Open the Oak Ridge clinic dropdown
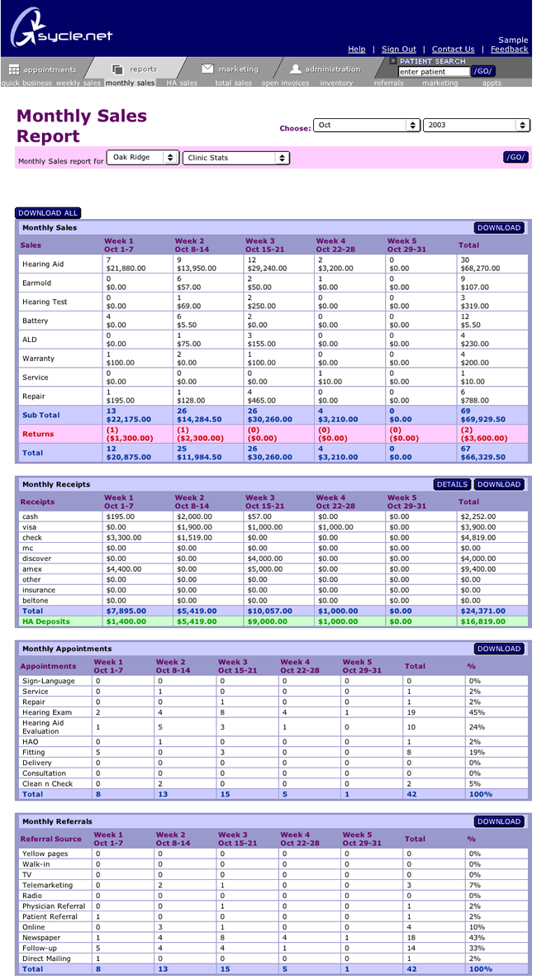This screenshot has height=980, width=537. tap(145, 157)
